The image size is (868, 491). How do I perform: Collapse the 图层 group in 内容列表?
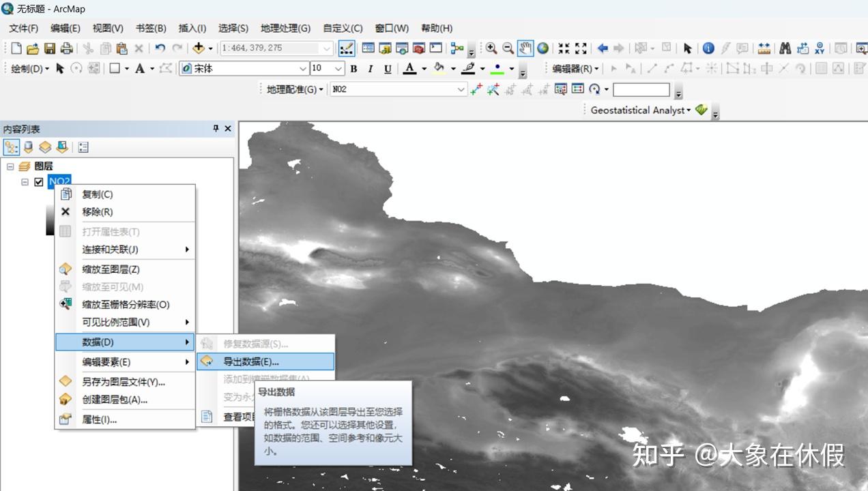click(10, 166)
